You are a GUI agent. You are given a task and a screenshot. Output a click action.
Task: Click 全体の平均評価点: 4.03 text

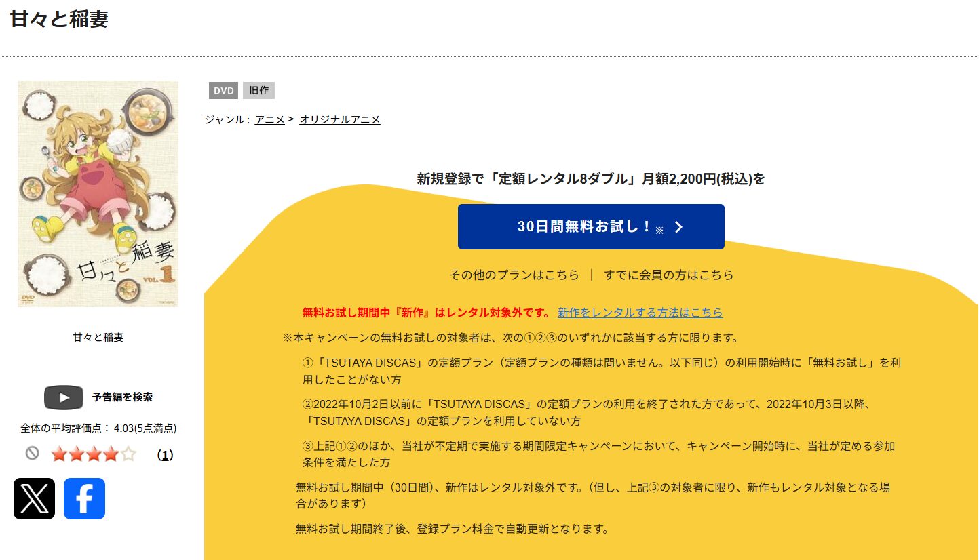coord(98,428)
